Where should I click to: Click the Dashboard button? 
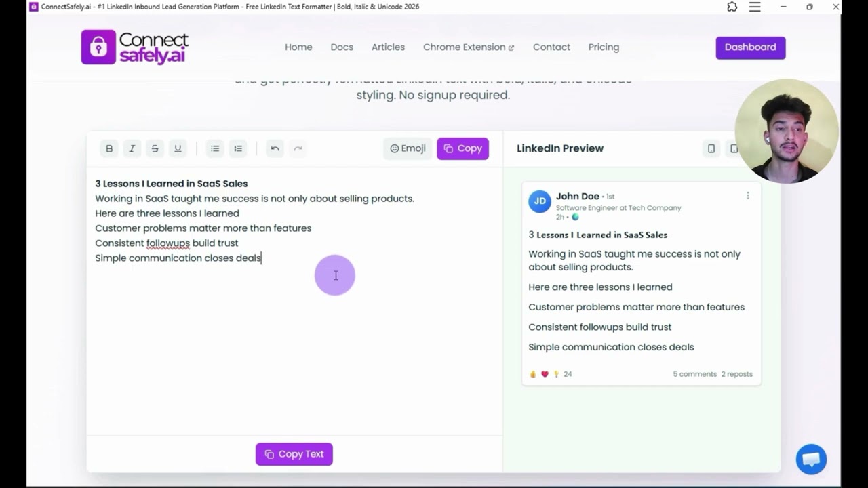(751, 47)
